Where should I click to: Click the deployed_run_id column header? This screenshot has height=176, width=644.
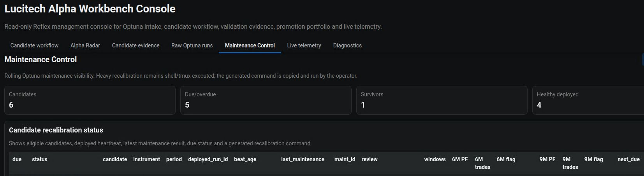coord(208,159)
